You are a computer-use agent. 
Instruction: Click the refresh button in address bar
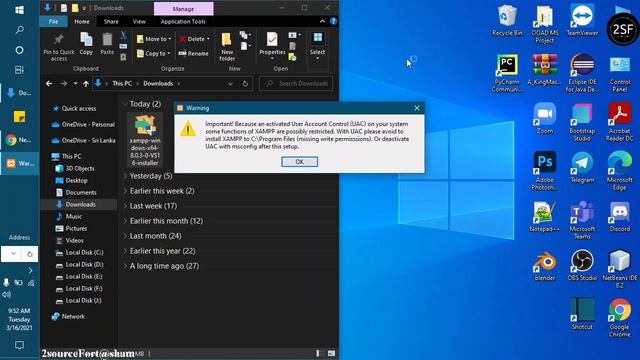(245, 84)
